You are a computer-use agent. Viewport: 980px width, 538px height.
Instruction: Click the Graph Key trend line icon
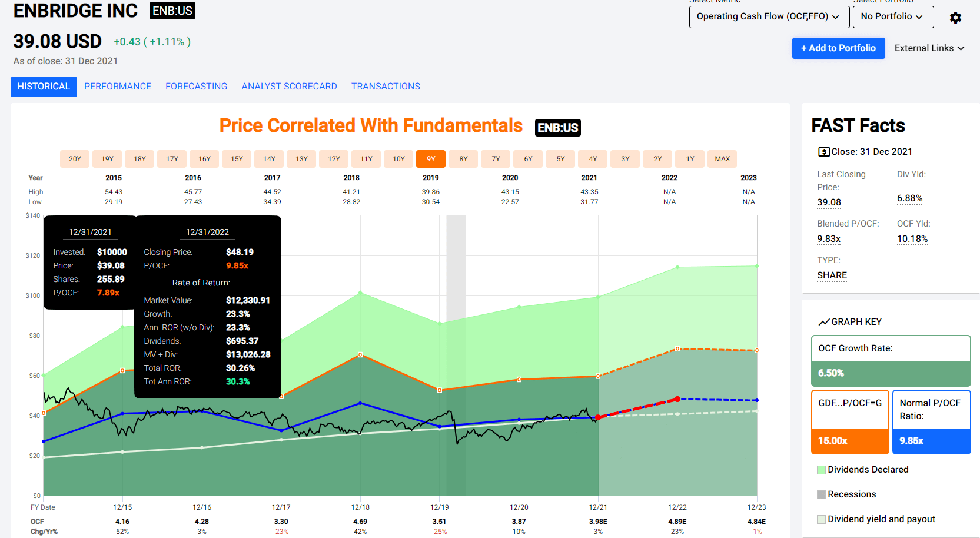coord(824,322)
